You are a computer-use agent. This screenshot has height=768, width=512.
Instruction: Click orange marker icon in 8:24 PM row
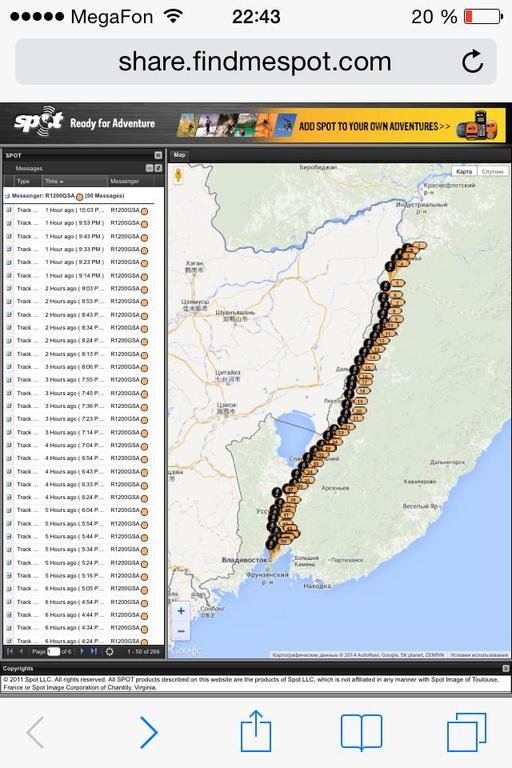pos(144,341)
